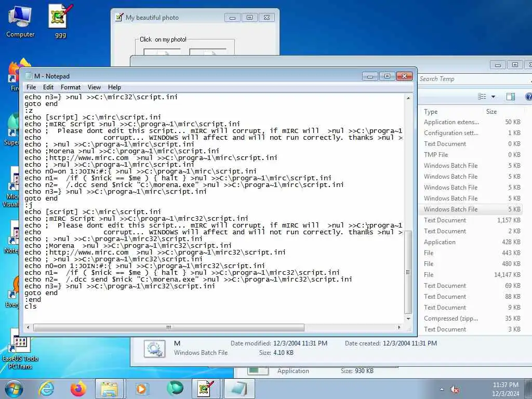This screenshot has width=532, height=399.
Task: Expand the view options dropdown arrow in Explorer
Action: click(x=494, y=97)
